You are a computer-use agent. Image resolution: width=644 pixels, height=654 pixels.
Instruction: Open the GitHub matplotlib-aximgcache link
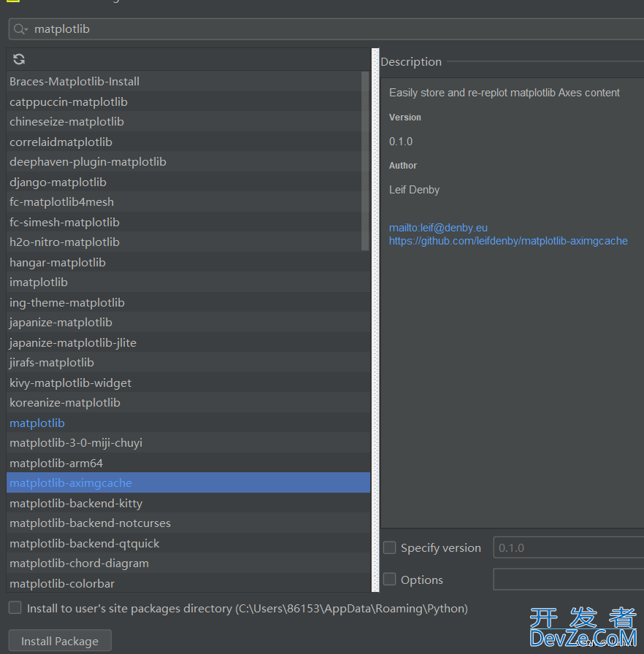[508, 241]
